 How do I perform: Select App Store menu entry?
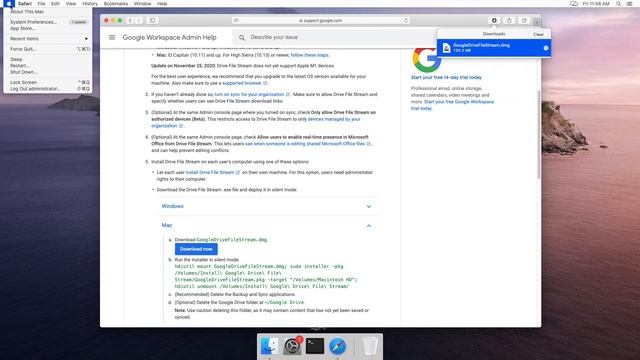point(48,29)
